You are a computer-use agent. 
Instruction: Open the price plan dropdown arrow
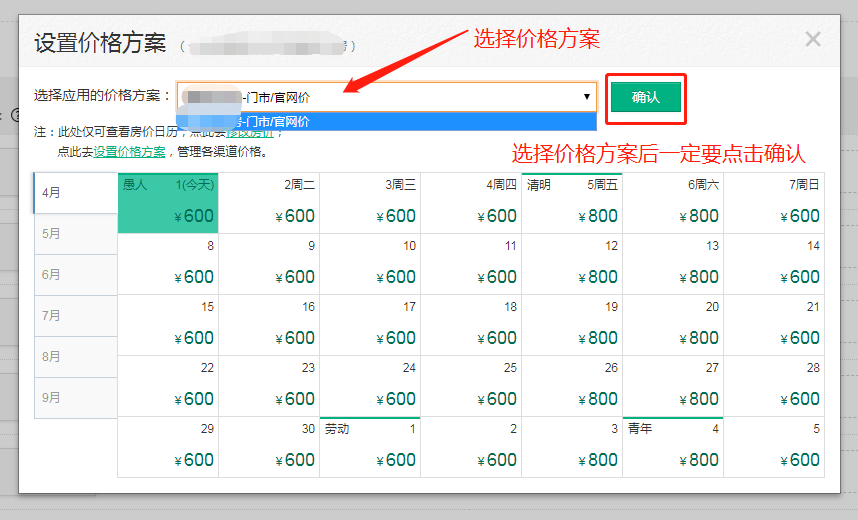click(x=587, y=97)
